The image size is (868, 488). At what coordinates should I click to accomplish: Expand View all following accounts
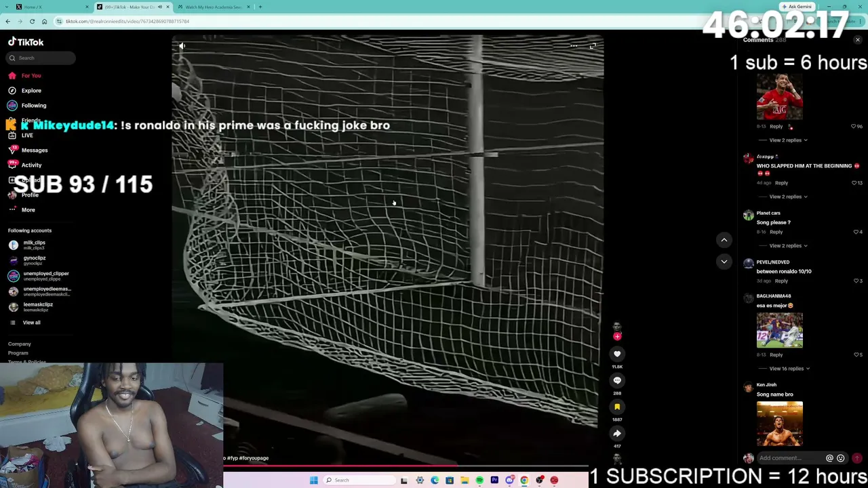point(25,323)
